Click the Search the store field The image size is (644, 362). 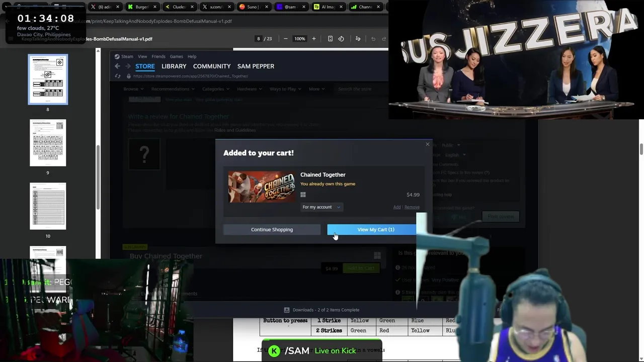[x=360, y=89]
